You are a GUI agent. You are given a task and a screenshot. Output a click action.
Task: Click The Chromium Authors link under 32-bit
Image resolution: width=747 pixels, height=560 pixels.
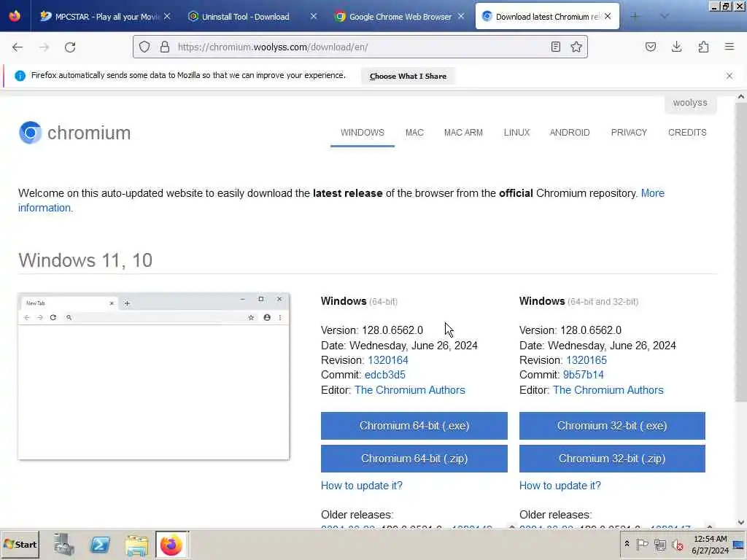point(608,390)
